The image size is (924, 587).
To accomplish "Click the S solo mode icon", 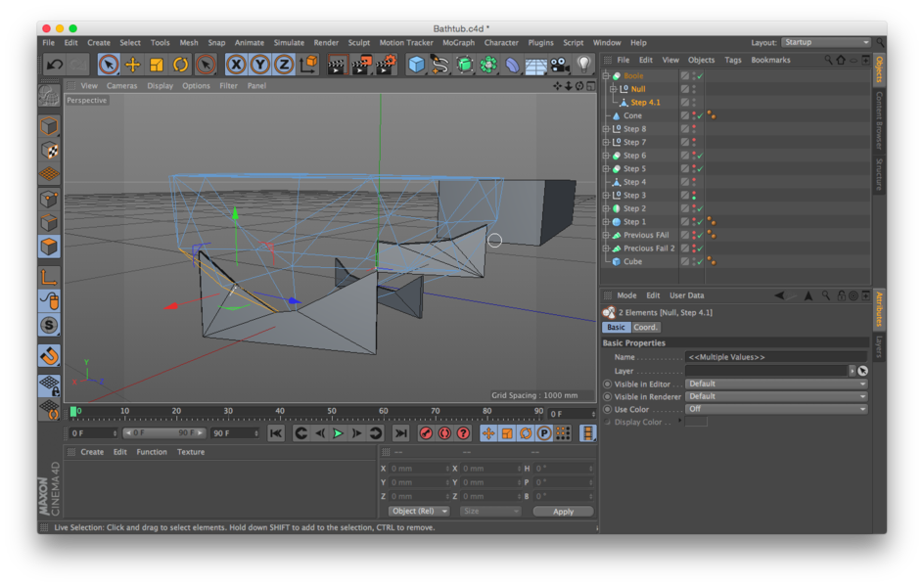I will 50,325.
